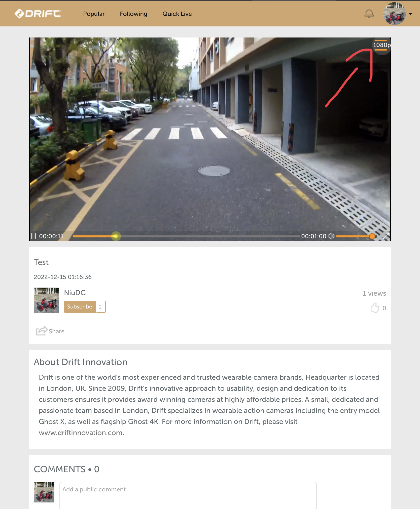This screenshot has height=509, width=420.
Task: Open the Following page
Action: coord(133,14)
